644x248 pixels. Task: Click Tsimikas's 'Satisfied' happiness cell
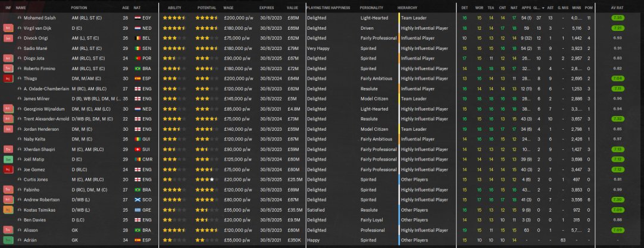[316, 210]
